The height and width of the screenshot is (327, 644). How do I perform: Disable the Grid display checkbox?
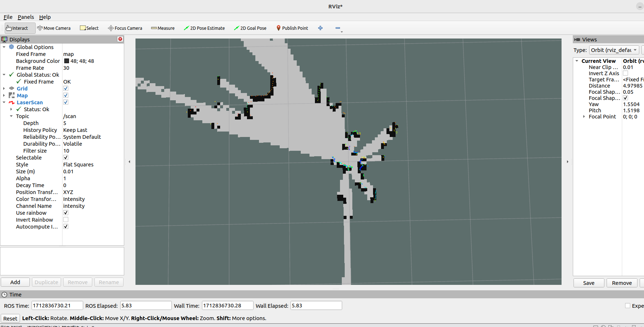66,88
